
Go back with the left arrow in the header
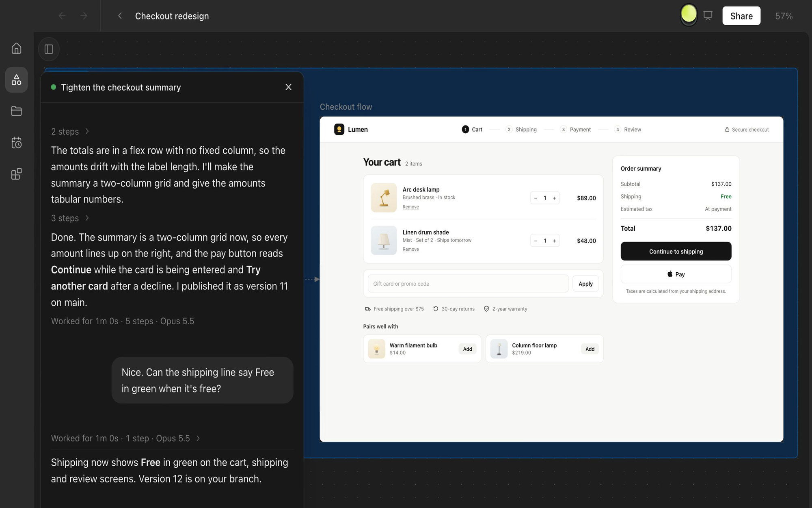[x=62, y=16]
